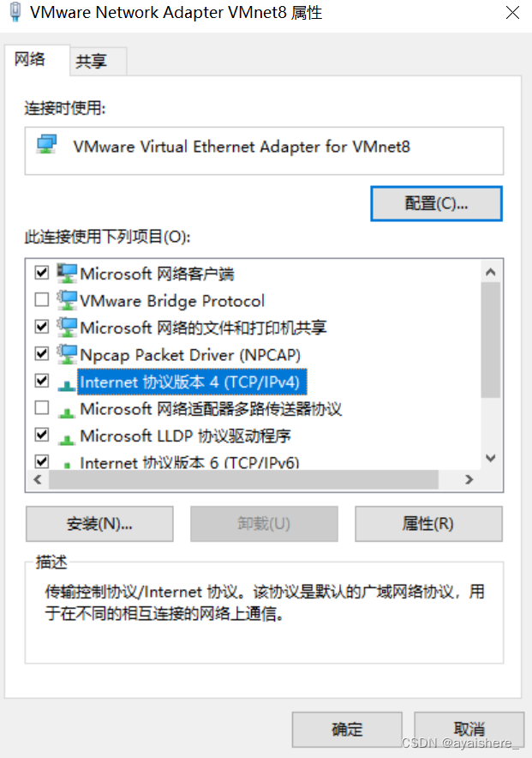Viewport: 532px width, 758px height.
Task: Open 属性(R) for the selected item
Action: click(x=428, y=524)
